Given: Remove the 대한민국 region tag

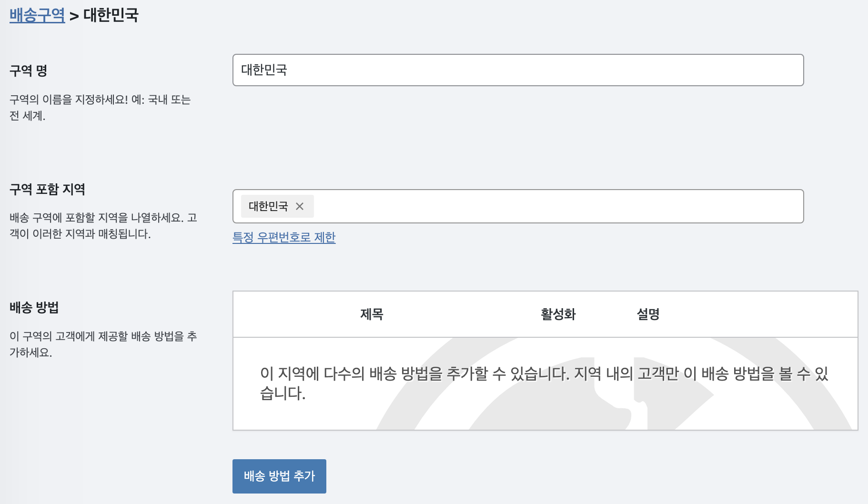Looking at the screenshot, I should tap(300, 206).
